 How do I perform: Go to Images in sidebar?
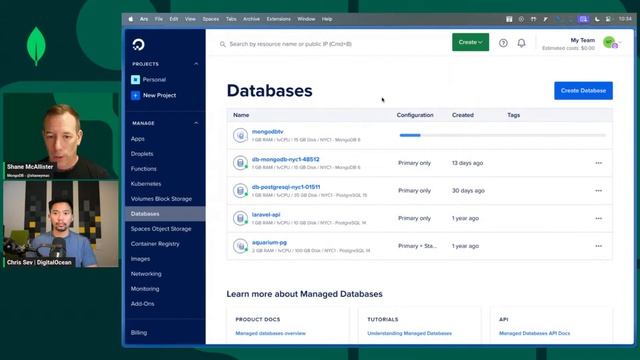(x=140, y=259)
